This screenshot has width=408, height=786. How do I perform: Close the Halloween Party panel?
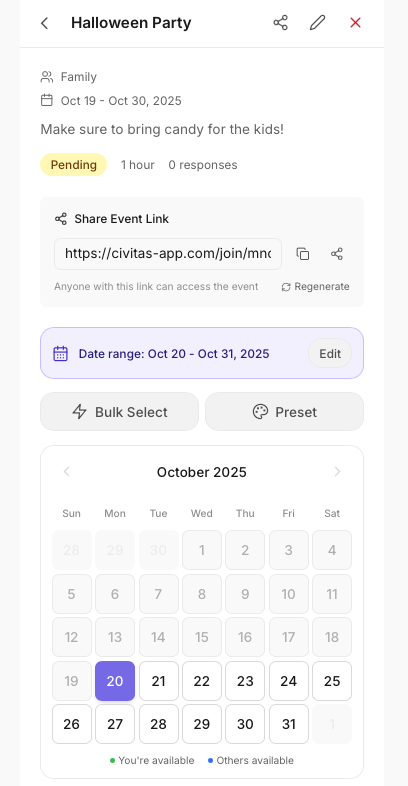[x=355, y=23]
